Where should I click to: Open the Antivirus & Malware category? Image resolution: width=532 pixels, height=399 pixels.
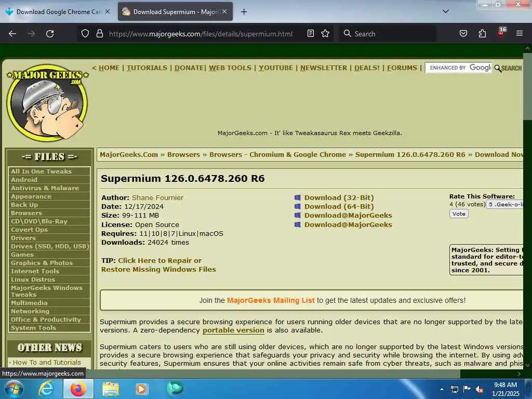click(45, 188)
